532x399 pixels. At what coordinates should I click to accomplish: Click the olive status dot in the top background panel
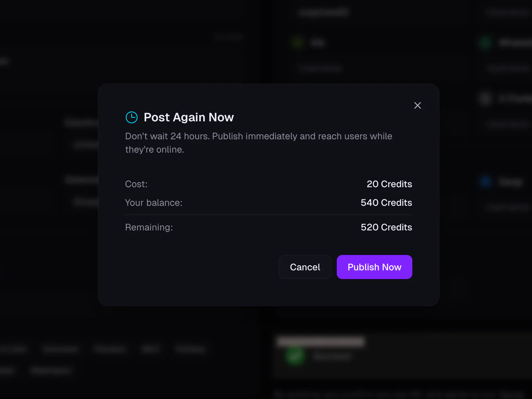pos(298,43)
